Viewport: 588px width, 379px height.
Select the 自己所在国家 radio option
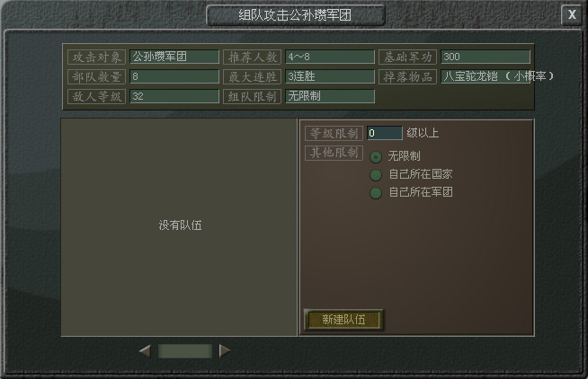376,175
